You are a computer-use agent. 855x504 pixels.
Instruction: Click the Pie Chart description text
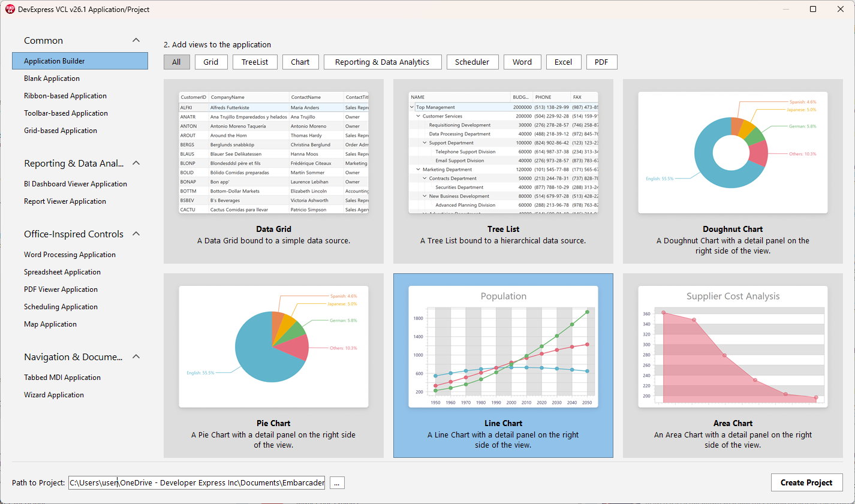pos(273,440)
